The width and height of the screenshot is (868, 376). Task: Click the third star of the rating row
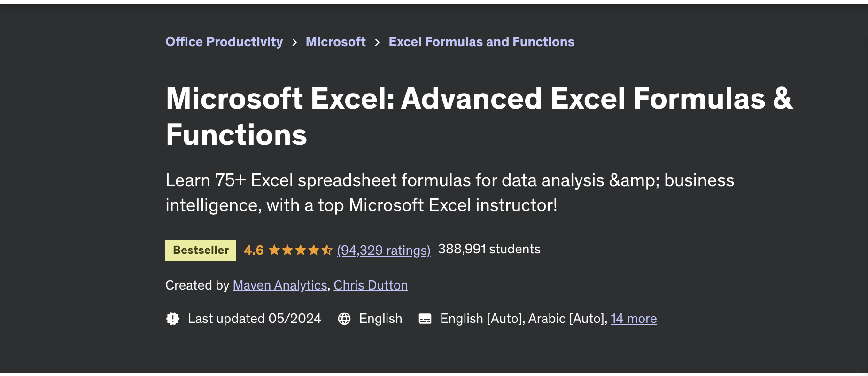click(301, 250)
